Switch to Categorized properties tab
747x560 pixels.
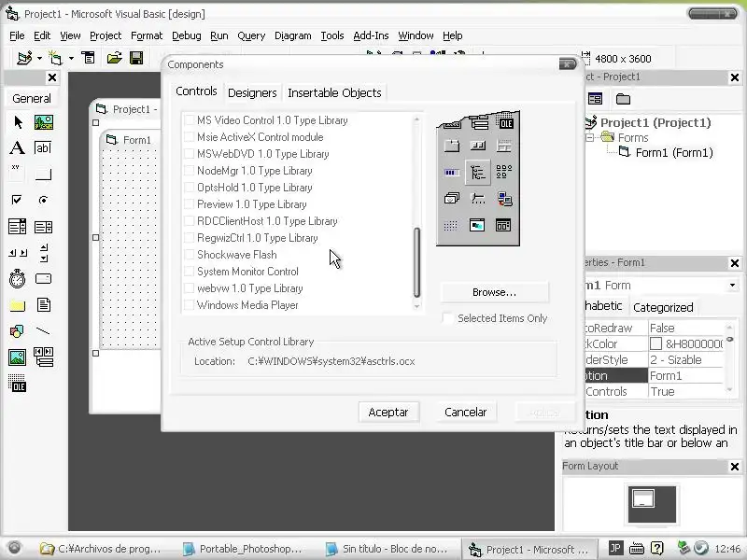pos(663,308)
